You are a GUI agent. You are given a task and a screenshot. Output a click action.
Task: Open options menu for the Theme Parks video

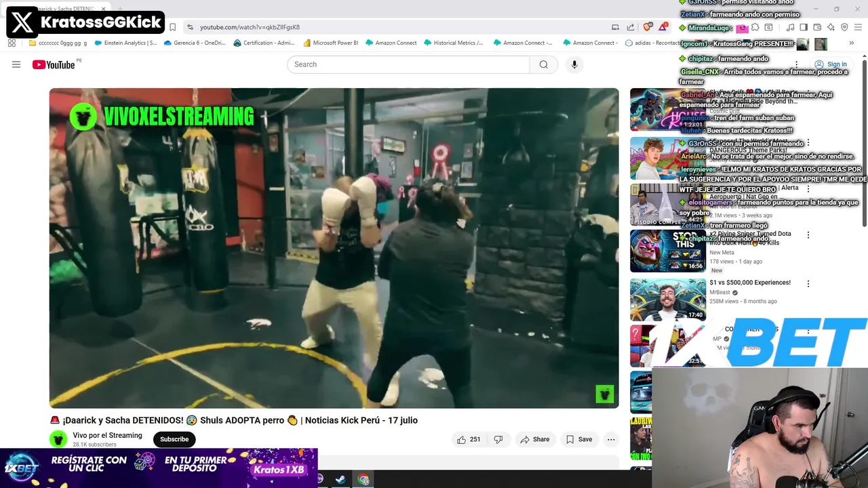[x=808, y=143]
